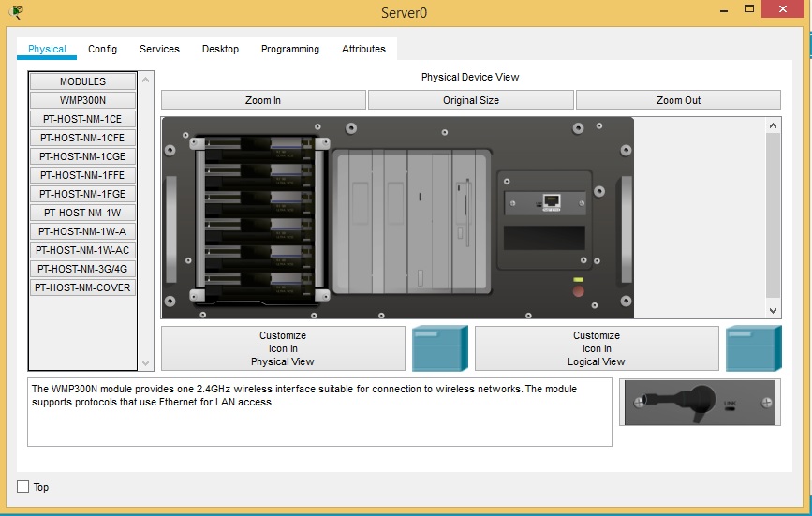812x516 pixels.
Task: Choose the PT-HOST-NM-3G/4G module
Action: (x=82, y=269)
